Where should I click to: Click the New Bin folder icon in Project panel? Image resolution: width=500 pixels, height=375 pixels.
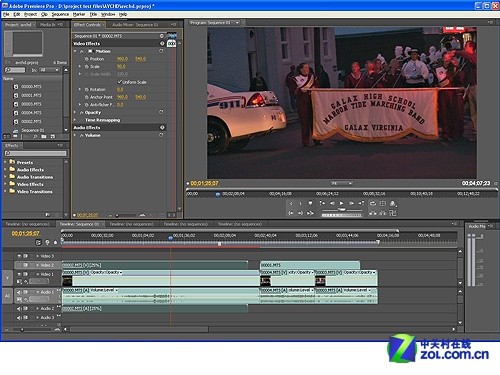[x=44, y=137]
